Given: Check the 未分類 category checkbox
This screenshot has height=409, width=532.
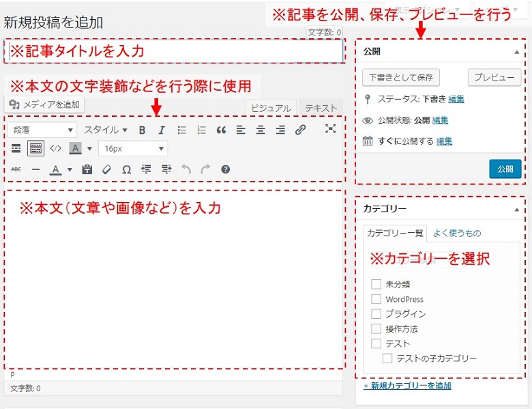Looking at the screenshot, I should coord(376,284).
